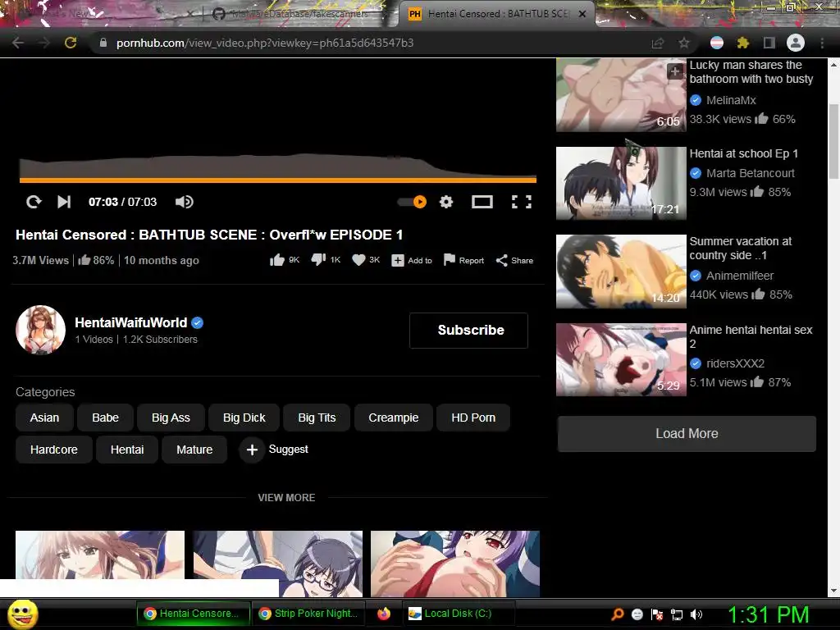Open the Share options for the video
The image size is (840, 630).
[514, 260]
